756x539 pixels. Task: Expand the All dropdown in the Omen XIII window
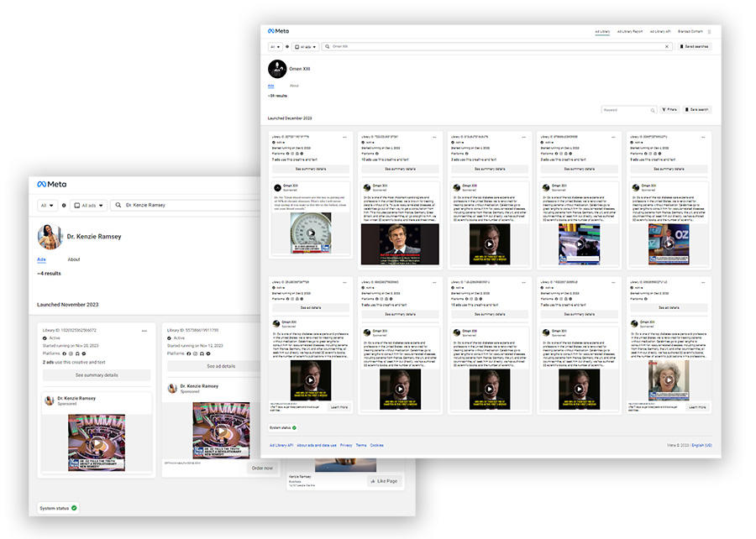pyautogui.click(x=276, y=47)
